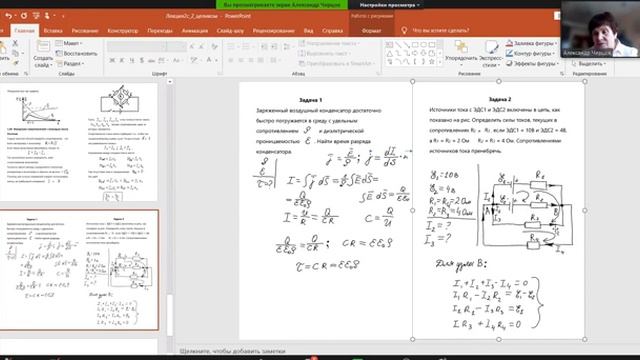The image size is (640, 360).
Task: Open the Drawing group dialog launcher (Рисование)
Action: click(x=562, y=73)
